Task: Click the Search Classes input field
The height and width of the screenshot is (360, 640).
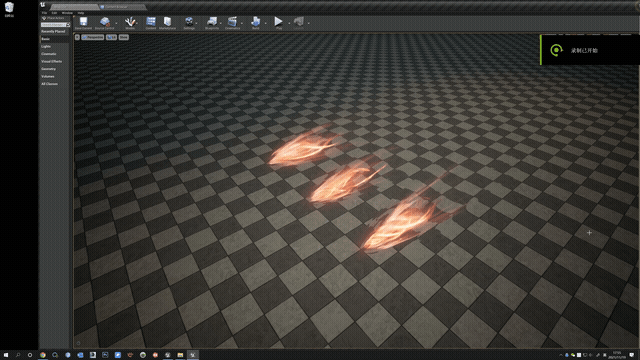Action: point(53,25)
